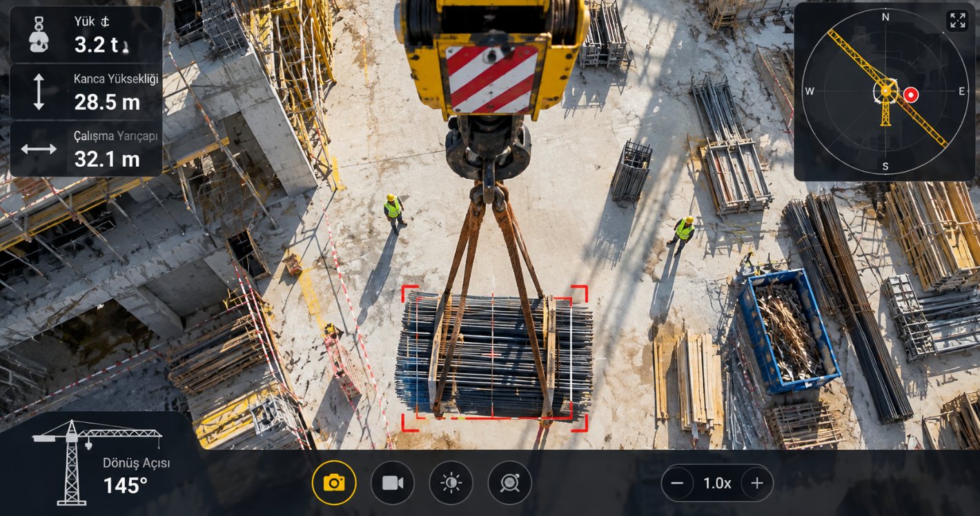Expand the compass minimap to fullscreen
This screenshot has height=516, width=980.
(x=957, y=21)
